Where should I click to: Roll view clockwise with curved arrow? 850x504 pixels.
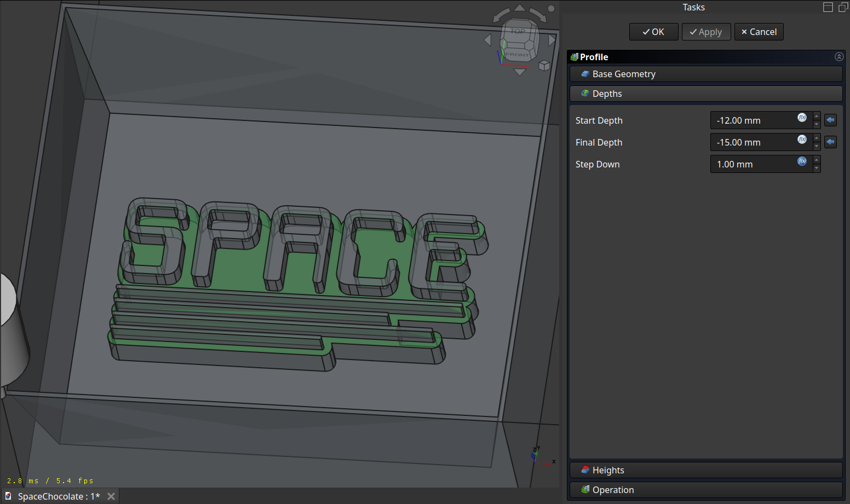coord(538,16)
